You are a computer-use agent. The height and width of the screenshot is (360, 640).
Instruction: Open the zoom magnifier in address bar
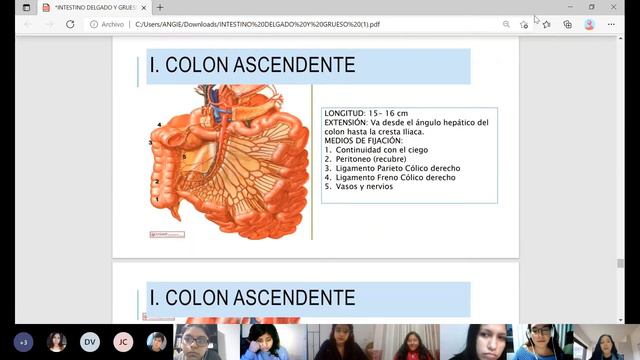[506, 24]
